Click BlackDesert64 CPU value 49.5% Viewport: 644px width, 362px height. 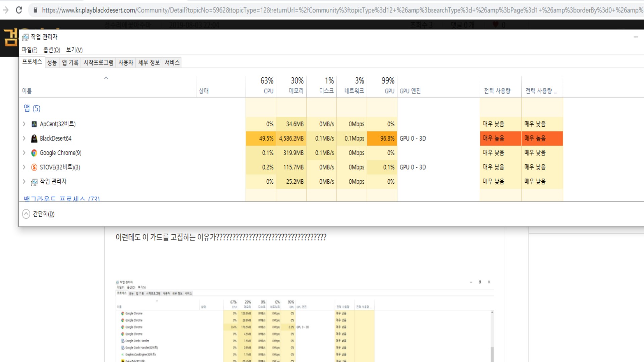click(261, 138)
